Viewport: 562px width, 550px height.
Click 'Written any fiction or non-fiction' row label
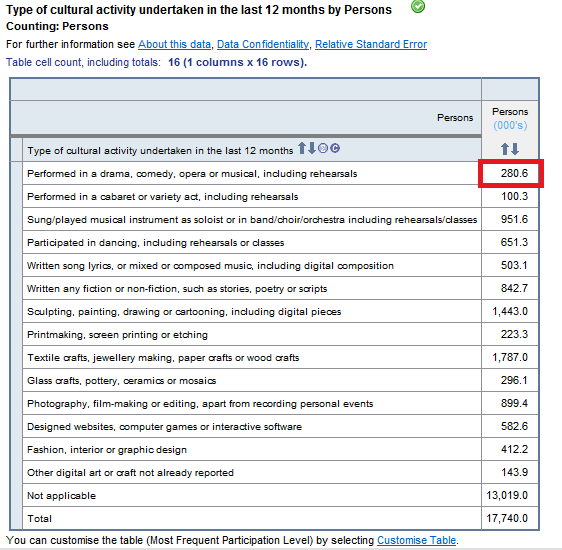pos(177,288)
